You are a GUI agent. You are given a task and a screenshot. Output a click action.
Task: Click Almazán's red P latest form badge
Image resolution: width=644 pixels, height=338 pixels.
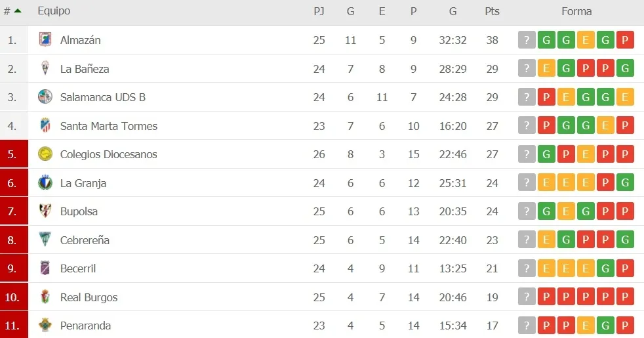click(x=626, y=40)
